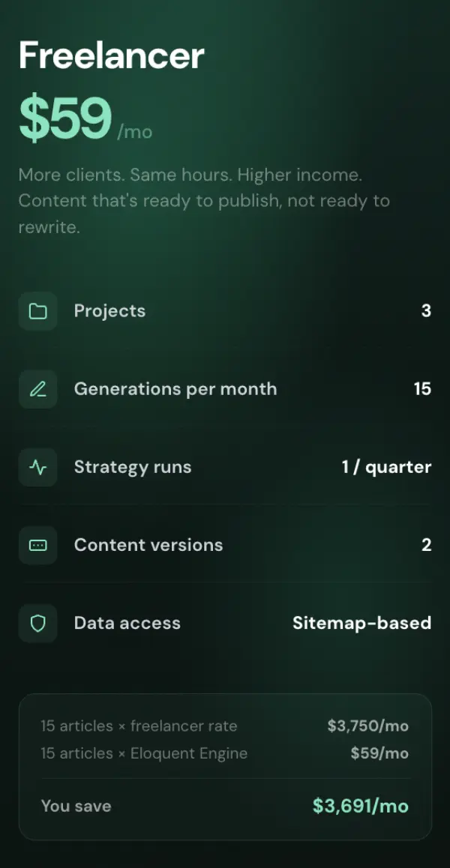Select the shield icon beside Data access

point(37,623)
